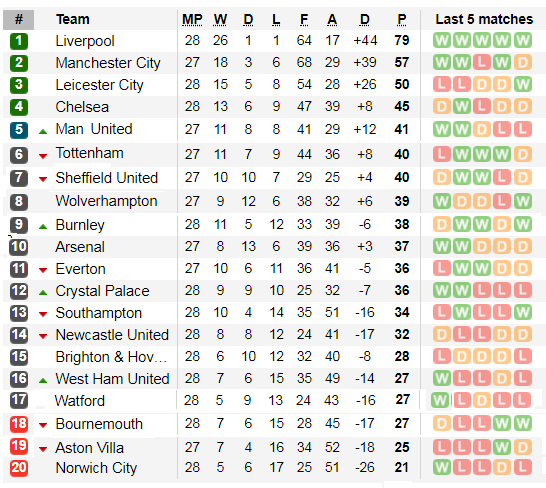Screen dimensions: 546x488
Task: Click Norwich City's red rank 20 badge
Action: click(x=19, y=468)
